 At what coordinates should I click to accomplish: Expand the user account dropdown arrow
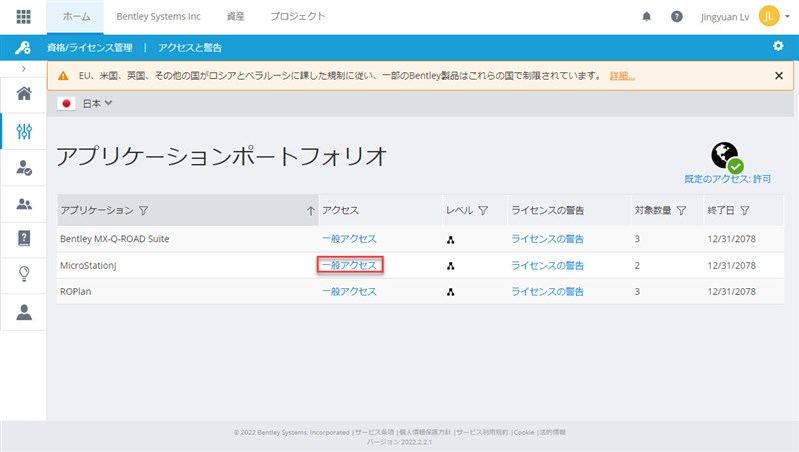click(787, 16)
